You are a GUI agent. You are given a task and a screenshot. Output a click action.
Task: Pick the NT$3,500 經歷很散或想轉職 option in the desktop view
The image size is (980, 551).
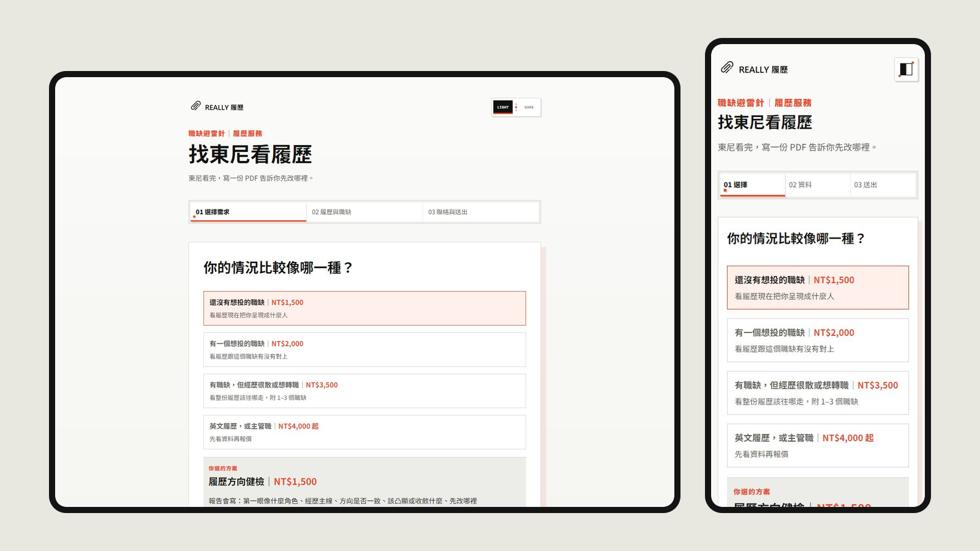pyautogui.click(x=364, y=391)
